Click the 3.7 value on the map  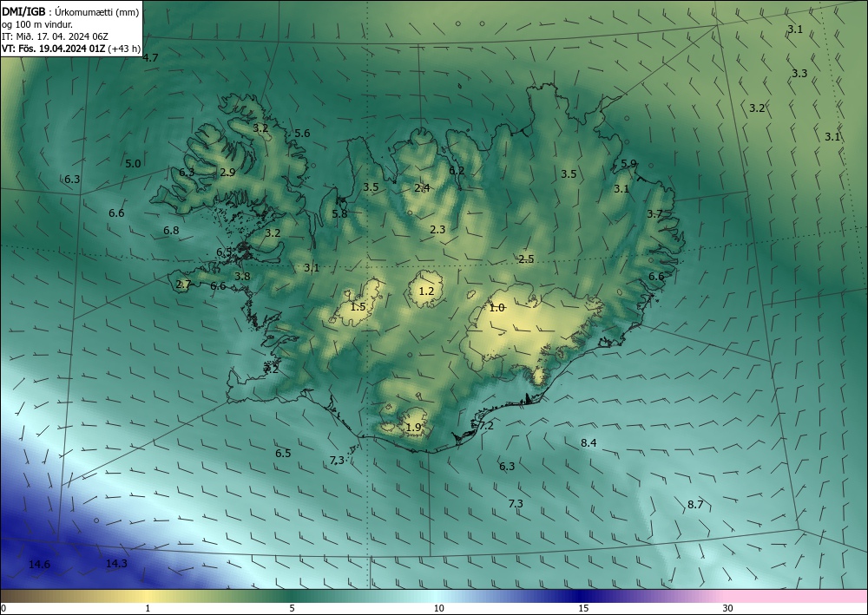click(654, 214)
